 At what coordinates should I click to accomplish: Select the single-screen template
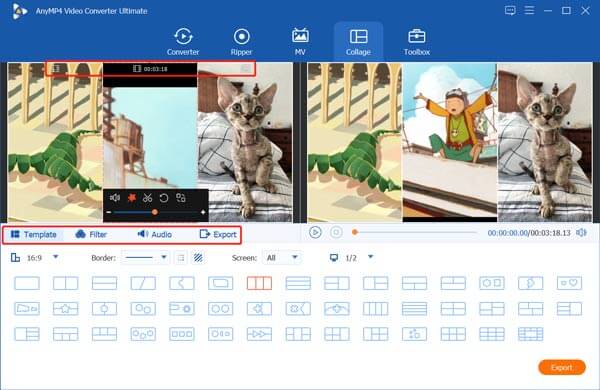[27, 283]
